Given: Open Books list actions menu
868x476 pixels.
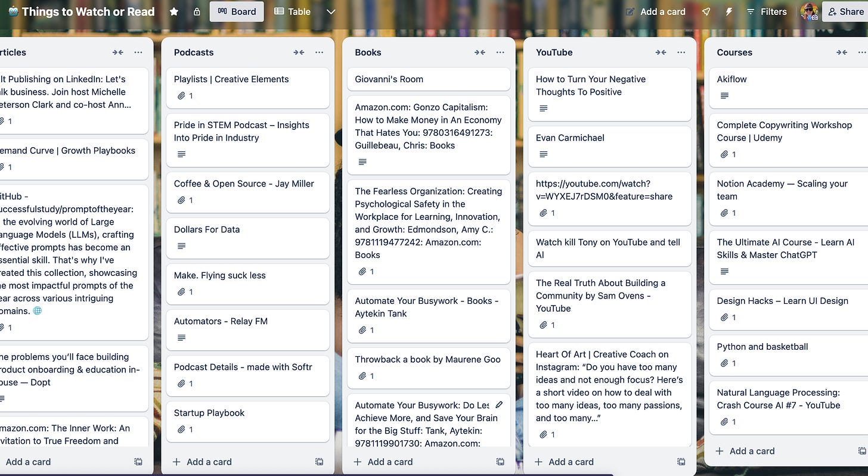Looking at the screenshot, I should click(x=500, y=52).
